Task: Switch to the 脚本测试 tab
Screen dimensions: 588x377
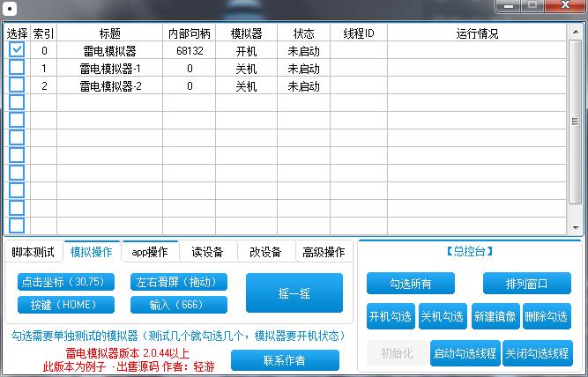Action: [33, 252]
